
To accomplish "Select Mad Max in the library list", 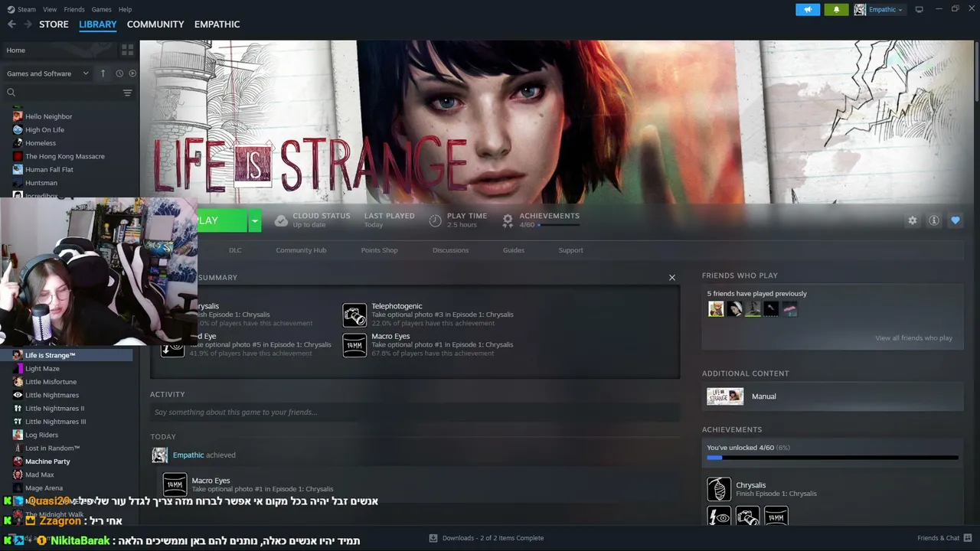I will [39, 475].
